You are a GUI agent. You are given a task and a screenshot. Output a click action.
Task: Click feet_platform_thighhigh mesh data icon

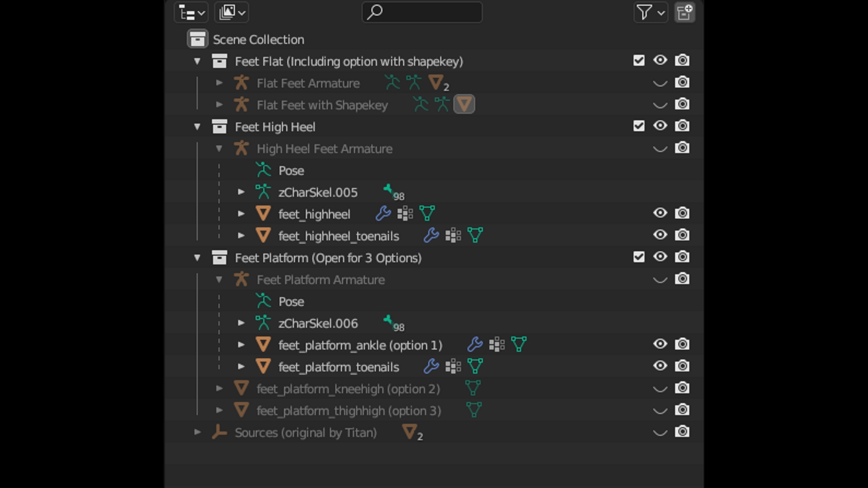[473, 410]
